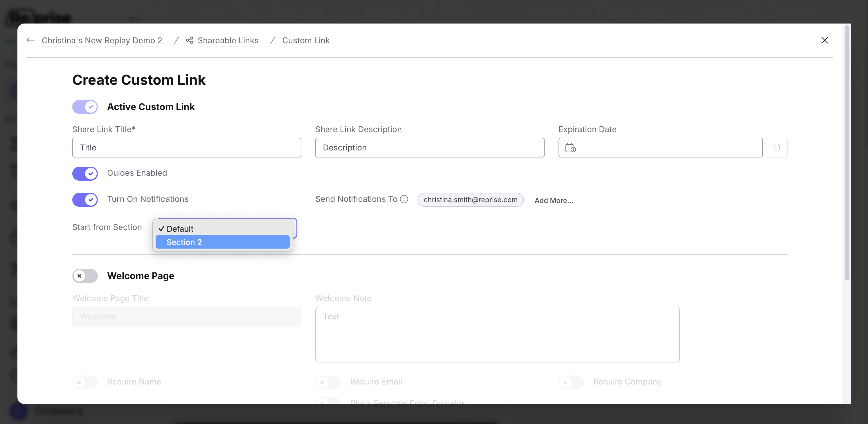This screenshot has height=424, width=868.
Task: Click the Start from Section label
Action: pos(107,227)
